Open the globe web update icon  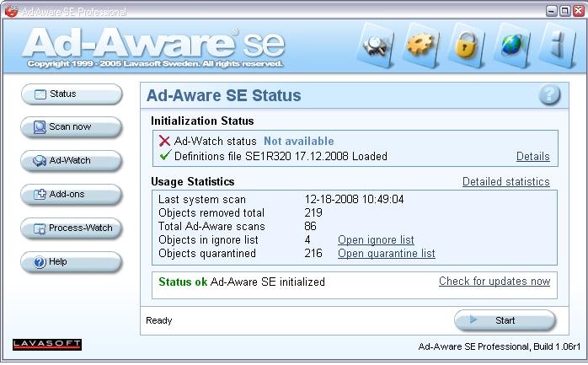(x=511, y=46)
